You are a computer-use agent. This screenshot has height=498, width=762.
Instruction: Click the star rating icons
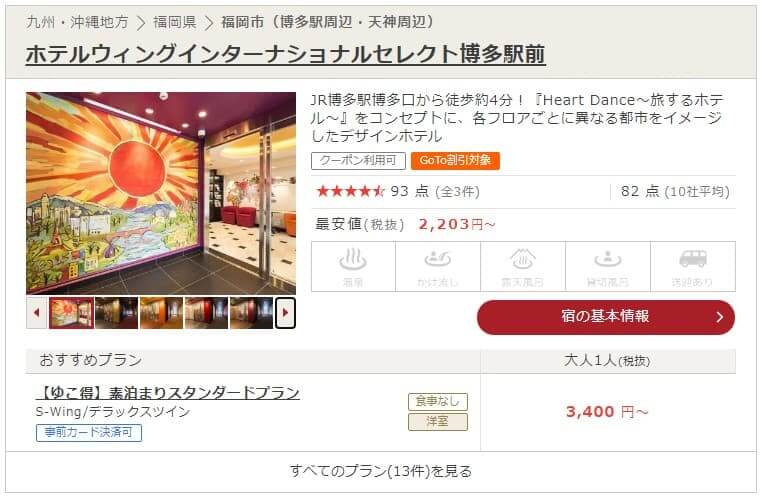(350, 191)
